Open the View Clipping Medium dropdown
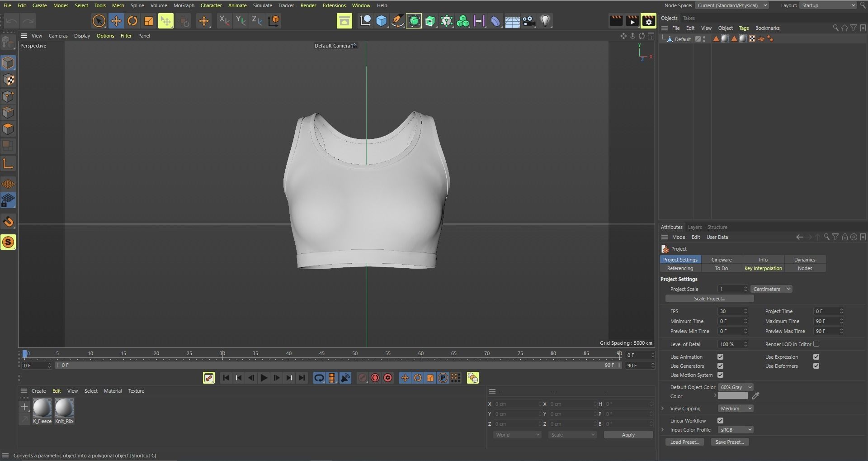This screenshot has height=461, width=868. [736, 408]
